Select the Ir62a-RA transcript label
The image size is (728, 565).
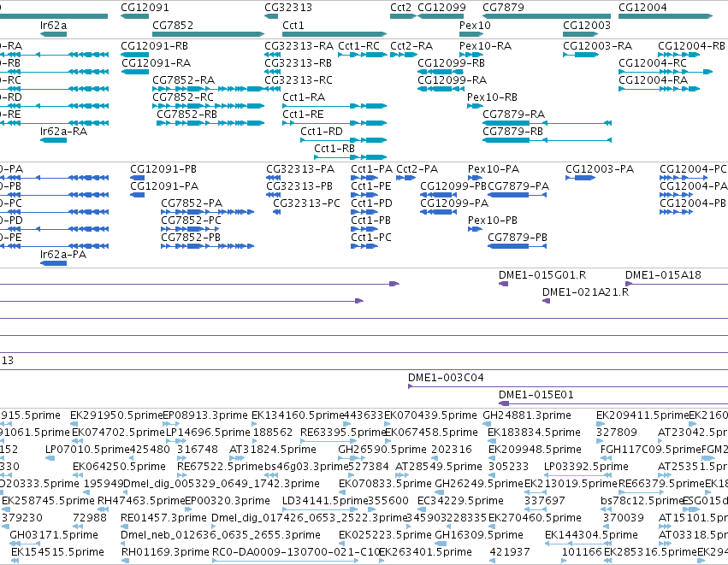point(63,132)
